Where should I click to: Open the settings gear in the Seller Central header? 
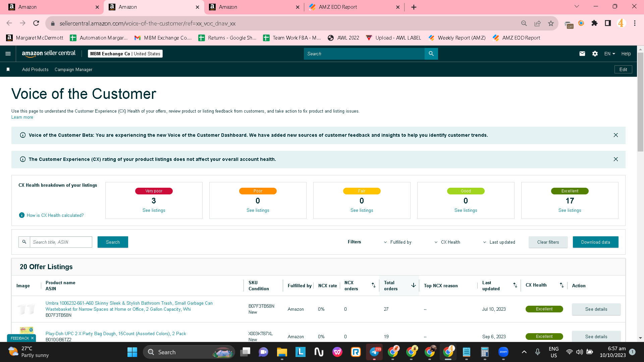coord(595,54)
